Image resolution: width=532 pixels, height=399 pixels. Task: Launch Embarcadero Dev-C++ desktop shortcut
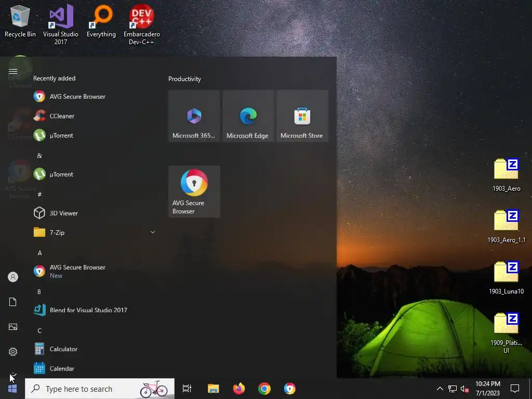[141, 24]
